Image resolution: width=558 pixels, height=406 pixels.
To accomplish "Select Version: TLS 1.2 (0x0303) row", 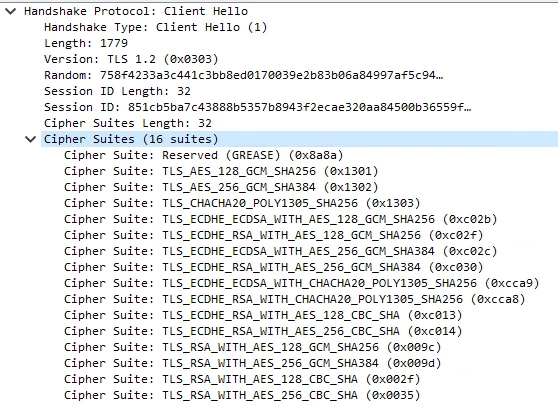I will tap(131, 59).
